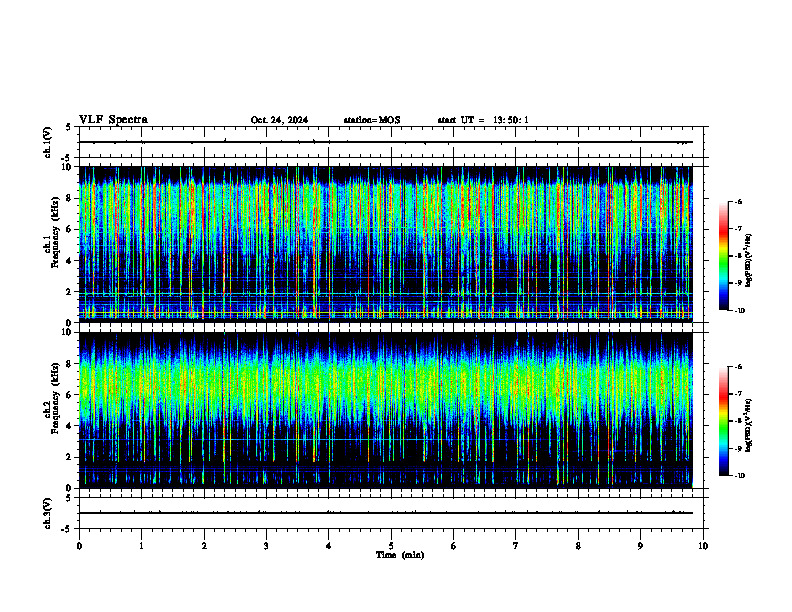The width and height of the screenshot is (792, 612).
Task: Click inside the ch.1 spectrogram panel
Action: tap(386, 244)
